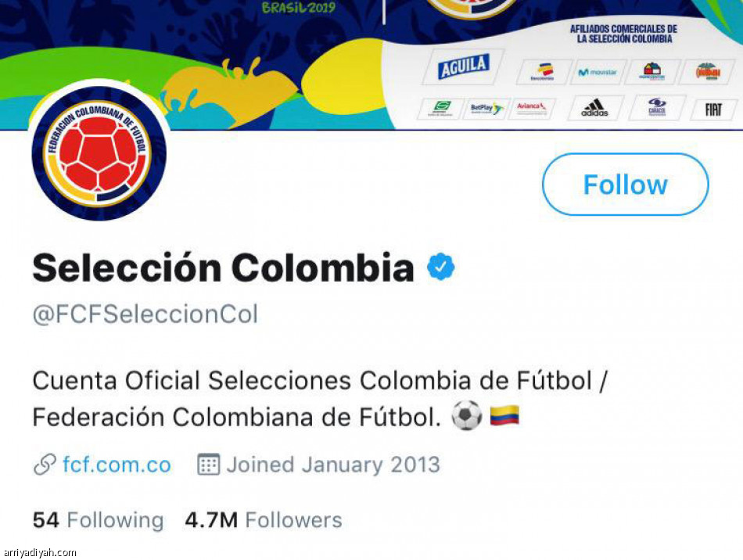View the 4.7M Followers list
Image resolution: width=743 pixels, height=560 pixels.
click(x=262, y=519)
